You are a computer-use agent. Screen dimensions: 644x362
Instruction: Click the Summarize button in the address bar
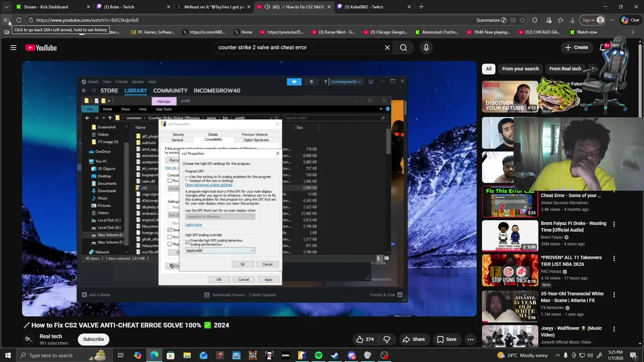point(491,20)
